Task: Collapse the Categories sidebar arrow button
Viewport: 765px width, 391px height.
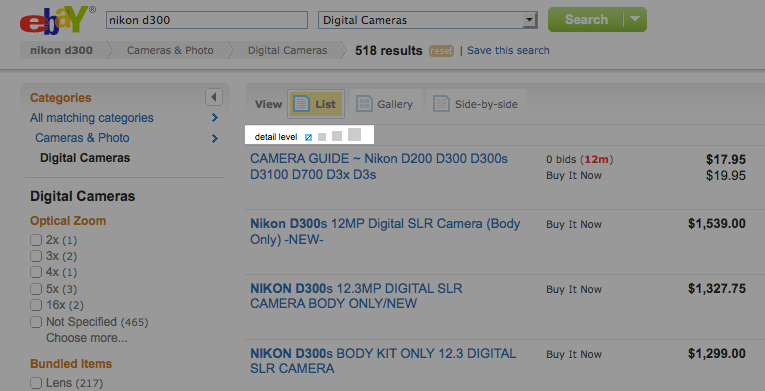Action: 214,97
